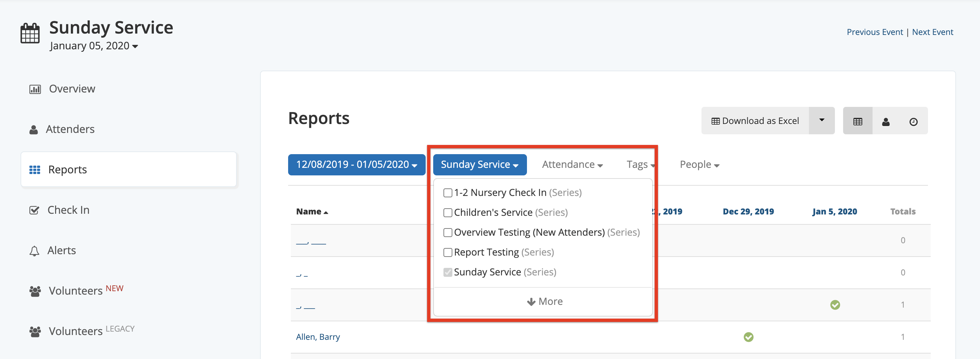980x359 pixels.
Task: Open the Tags filter dropdown
Action: click(x=640, y=164)
